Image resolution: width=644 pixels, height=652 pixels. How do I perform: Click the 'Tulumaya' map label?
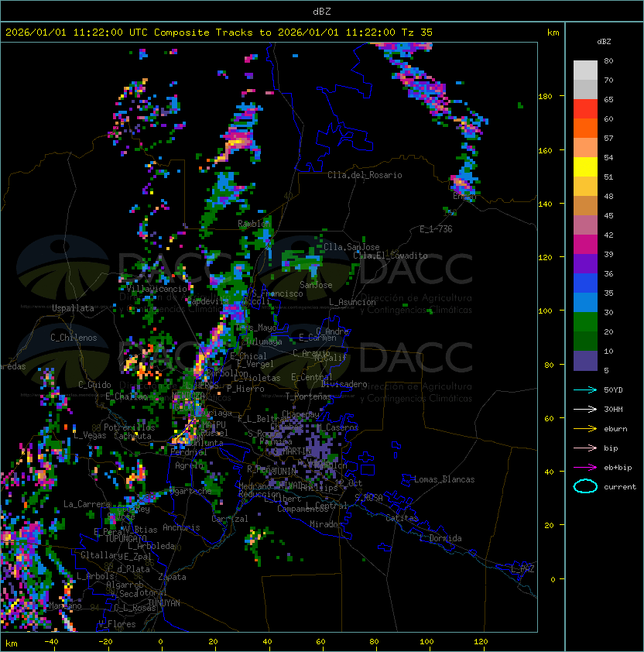pos(264,341)
